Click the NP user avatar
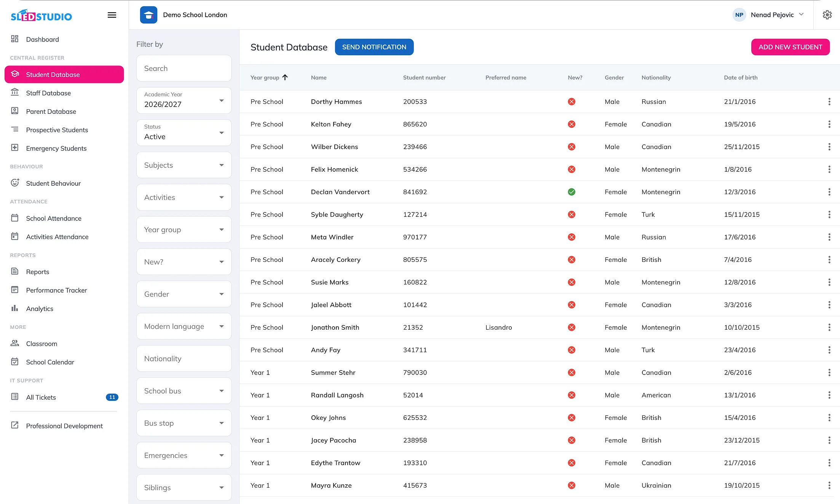 click(x=739, y=15)
